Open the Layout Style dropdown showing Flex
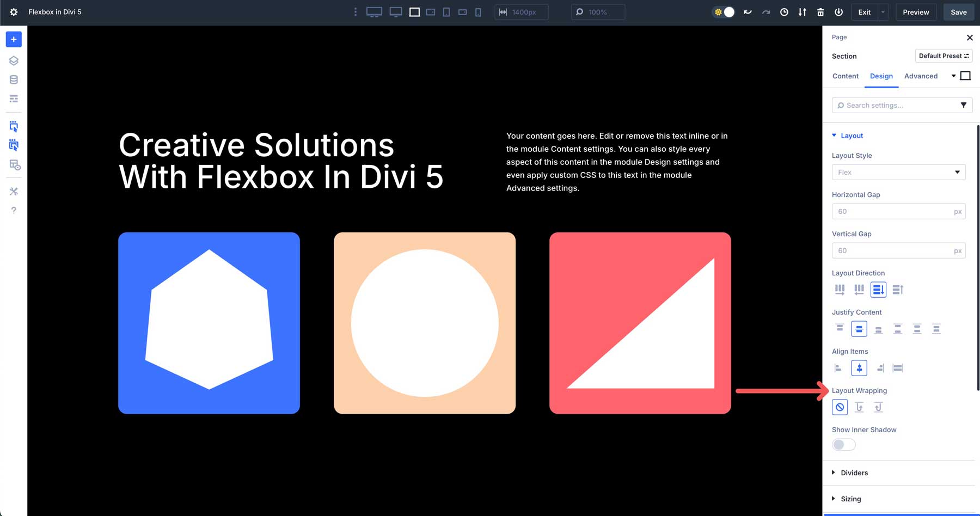980x516 pixels. pyautogui.click(x=898, y=172)
